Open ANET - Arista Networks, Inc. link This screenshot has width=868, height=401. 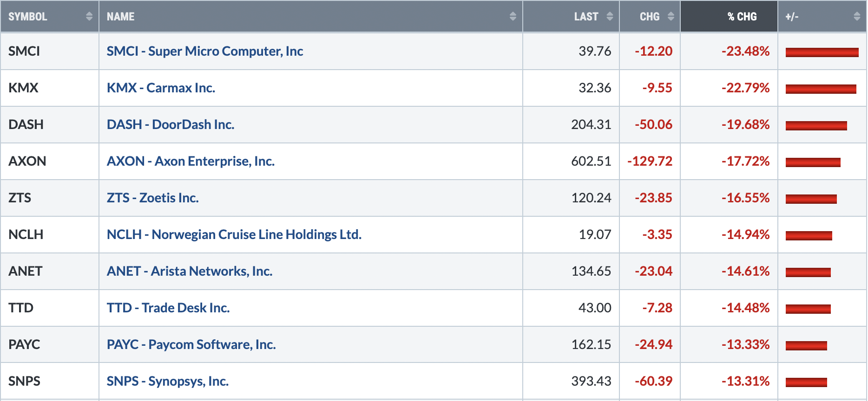click(x=190, y=271)
